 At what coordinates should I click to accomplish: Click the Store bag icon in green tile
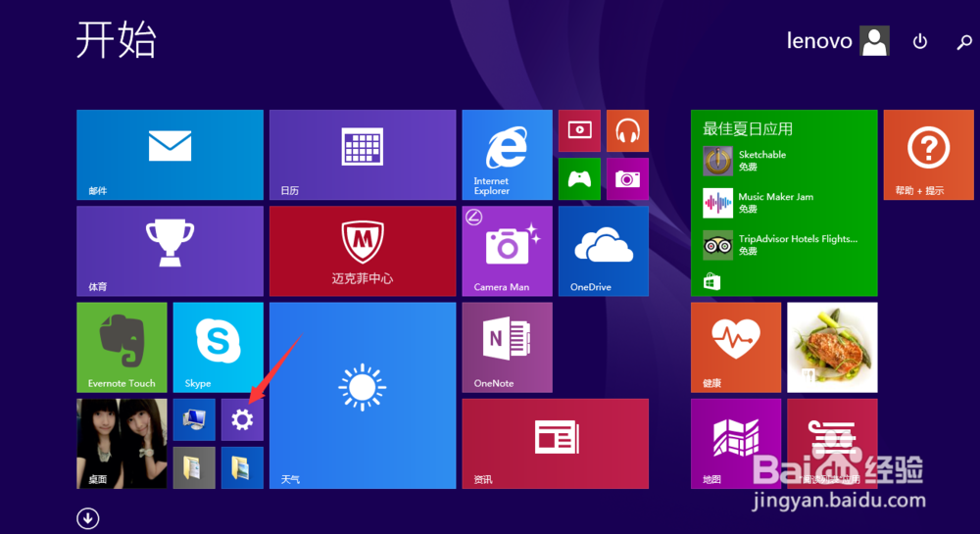[711, 281]
